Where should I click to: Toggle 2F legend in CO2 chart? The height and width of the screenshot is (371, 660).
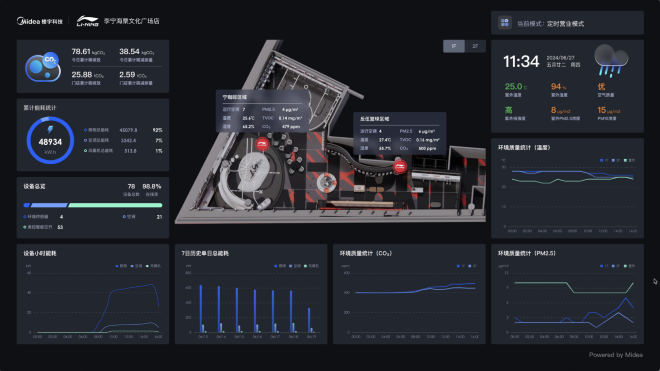point(472,266)
